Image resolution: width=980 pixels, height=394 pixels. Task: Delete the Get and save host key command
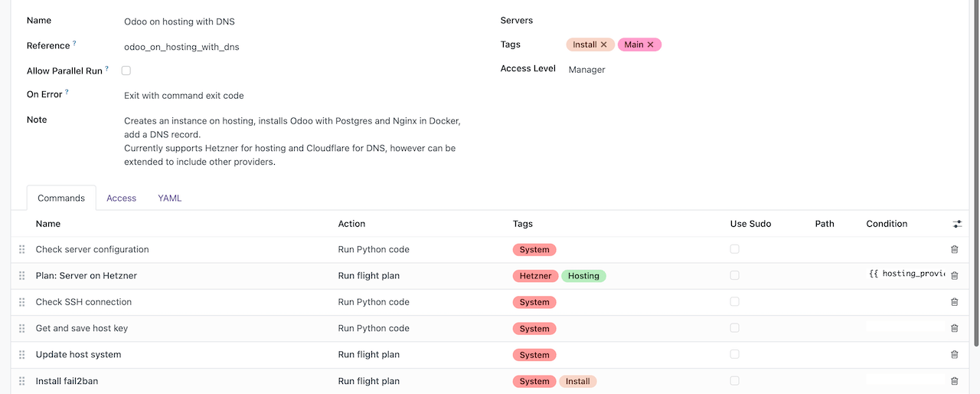pyautogui.click(x=954, y=328)
